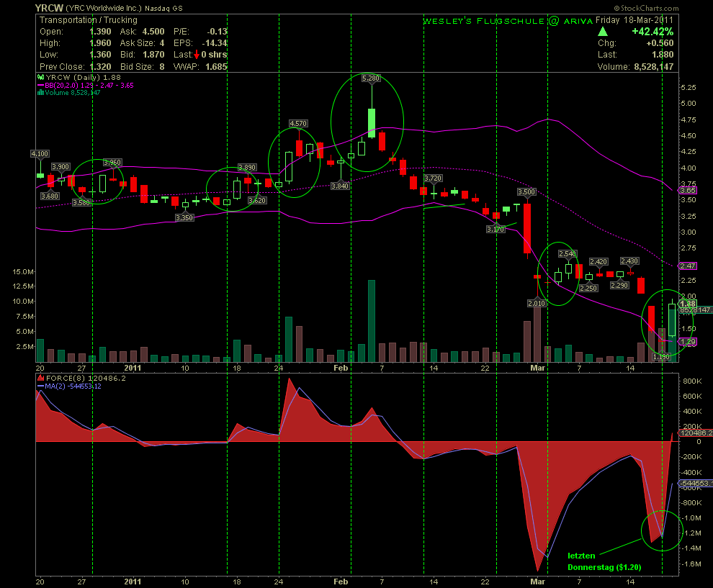Click the FORCE(8) 120486.2 legend text
This screenshot has width=713, height=588.
86,378
